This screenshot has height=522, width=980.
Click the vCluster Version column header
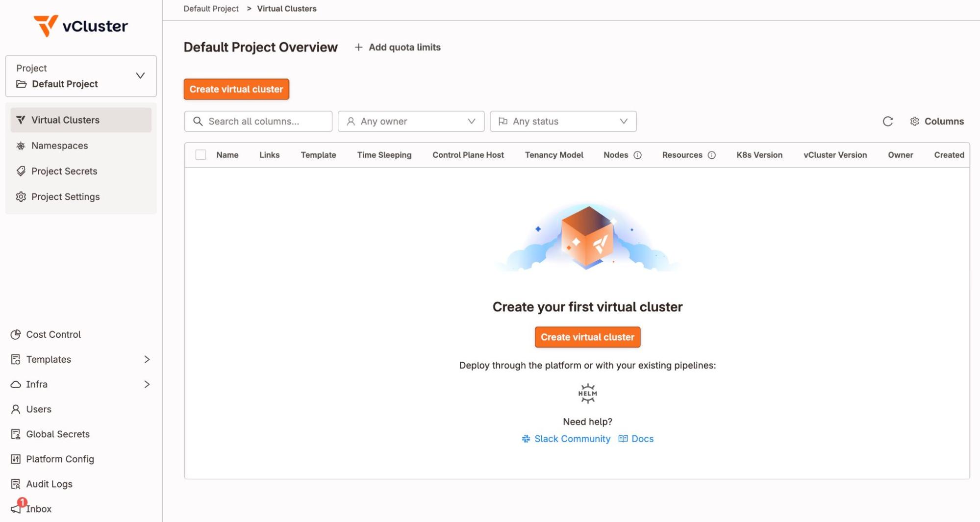835,155
